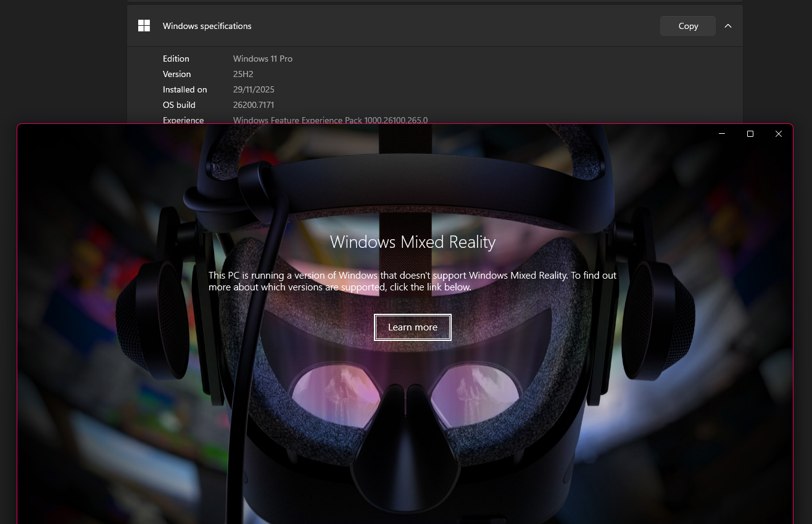
Task: Close the Windows Mixed Reality window
Action: pyautogui.click(x=779, y=134)
